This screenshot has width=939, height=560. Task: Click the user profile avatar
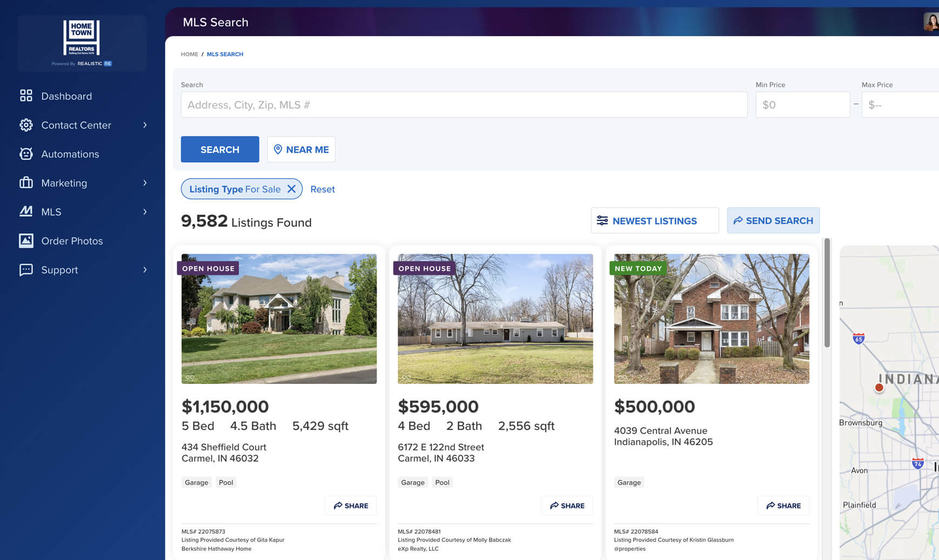pos(931,22)
